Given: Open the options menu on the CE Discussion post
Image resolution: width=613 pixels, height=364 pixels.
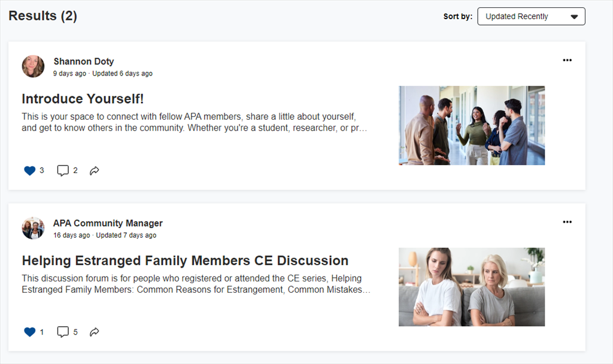Looking at the screenshot, I should pyautogui.click(x=567, y=222).
